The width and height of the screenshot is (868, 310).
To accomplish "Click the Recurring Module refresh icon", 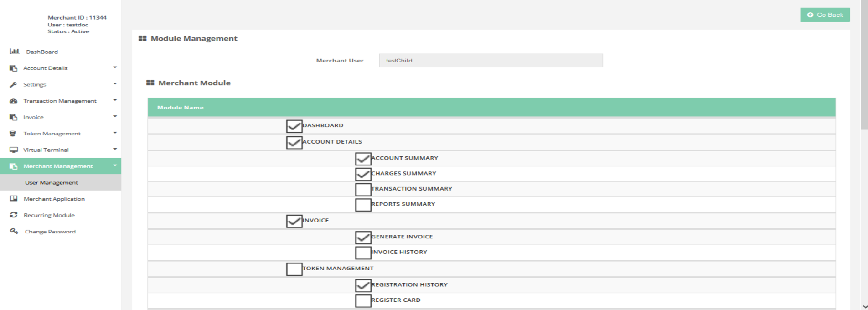I will coord(14,215).
